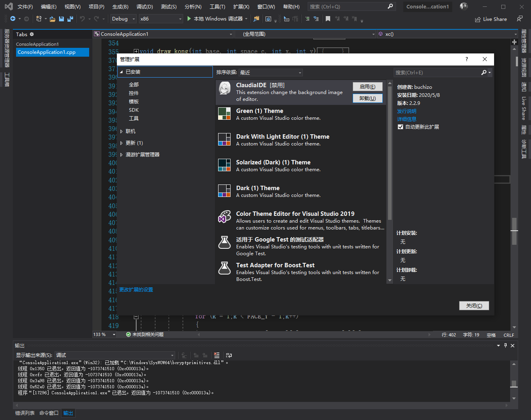The height and width of the screenshot is (420, 531).
Task: Expand the 联机 tree node
Action: [x=121, y=131]
